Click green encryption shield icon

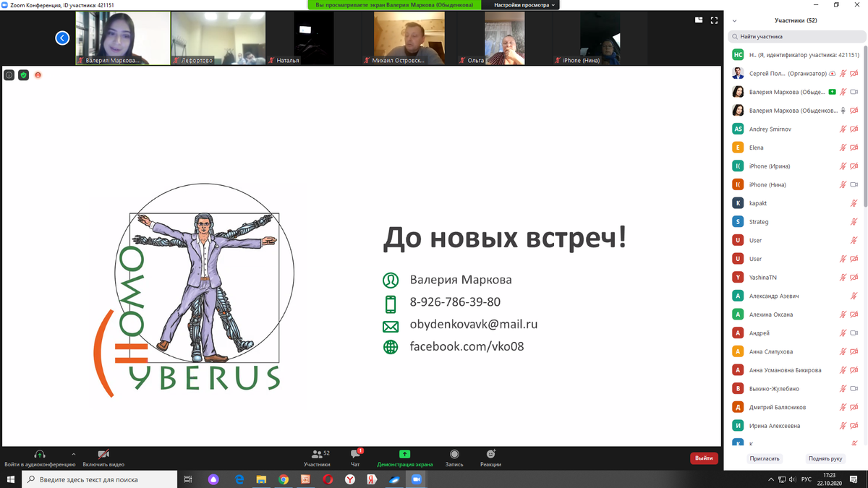[x=23, y=74]
